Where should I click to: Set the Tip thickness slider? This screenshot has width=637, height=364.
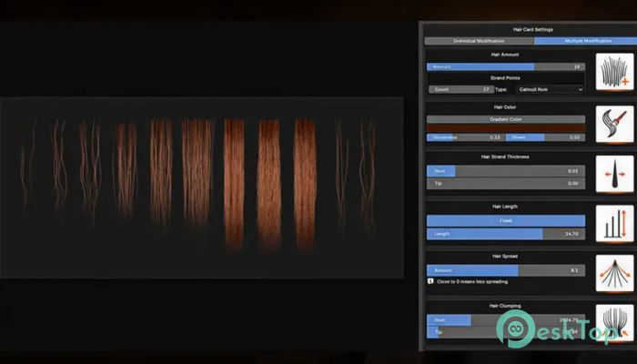click(x=506, y=184)
